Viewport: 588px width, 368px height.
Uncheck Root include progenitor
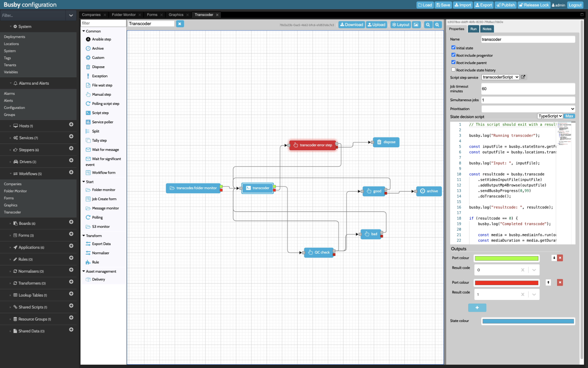453,55
